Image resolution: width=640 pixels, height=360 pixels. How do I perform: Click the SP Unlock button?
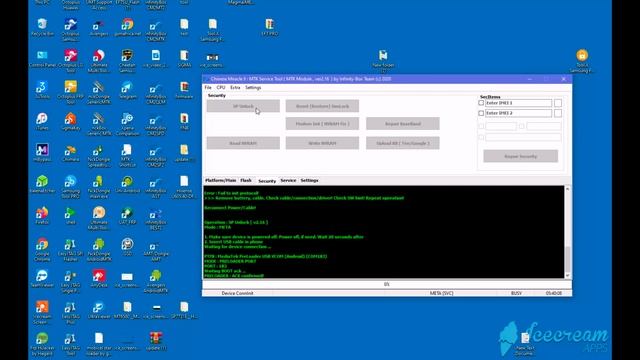click(x=243, y=106)
